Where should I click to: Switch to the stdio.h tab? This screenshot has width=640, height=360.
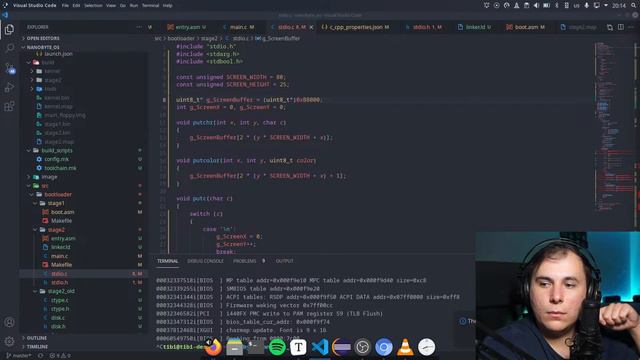pos(424,27)
